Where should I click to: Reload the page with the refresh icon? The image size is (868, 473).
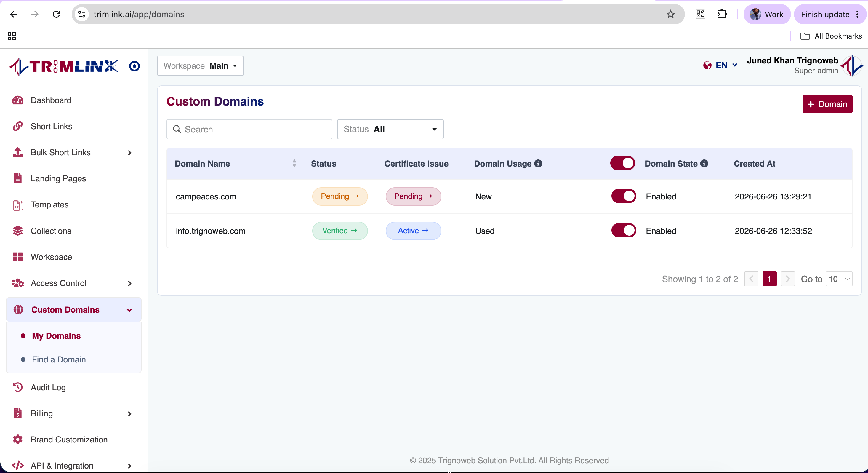pyautogui.click(x=56, y=14)
